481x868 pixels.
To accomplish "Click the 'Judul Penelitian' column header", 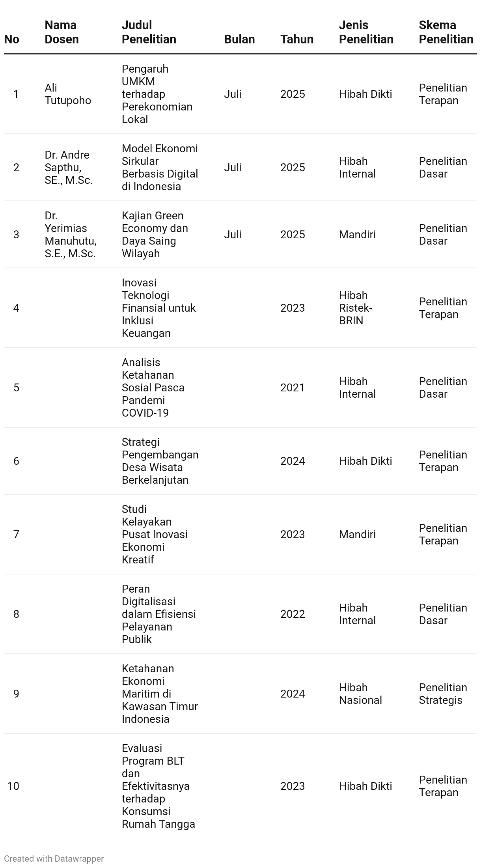I will click(149, 32).
